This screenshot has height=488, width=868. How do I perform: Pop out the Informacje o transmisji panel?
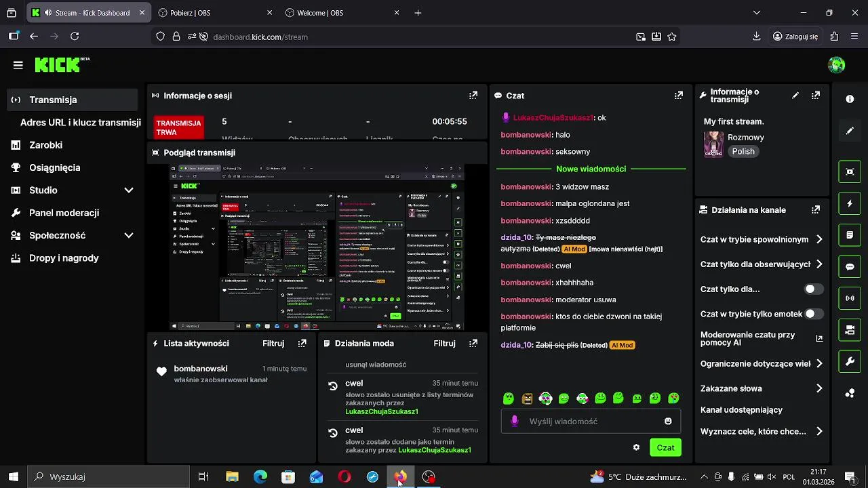coord(816,96)
